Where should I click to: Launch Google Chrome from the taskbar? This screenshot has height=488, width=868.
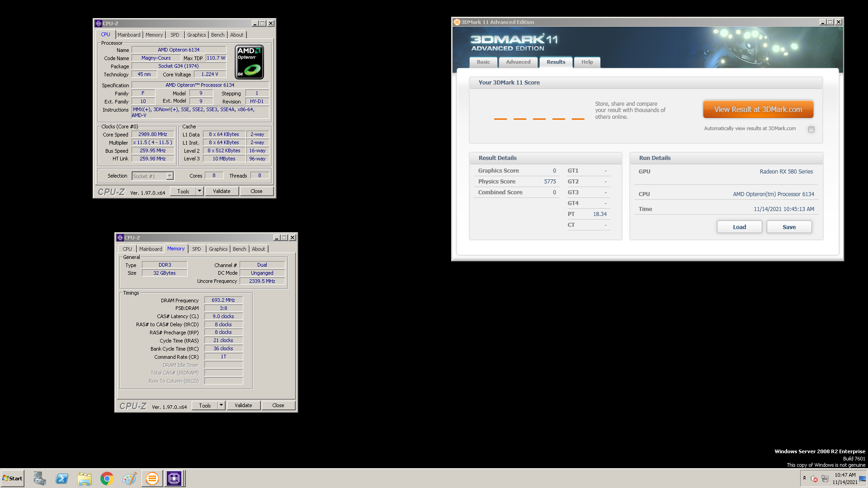(x=107, y=479)
